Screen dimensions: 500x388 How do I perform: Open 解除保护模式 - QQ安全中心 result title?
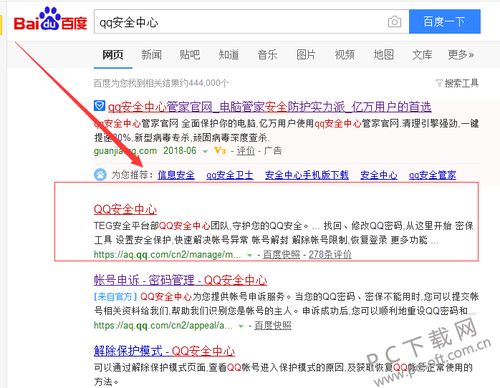164,351
